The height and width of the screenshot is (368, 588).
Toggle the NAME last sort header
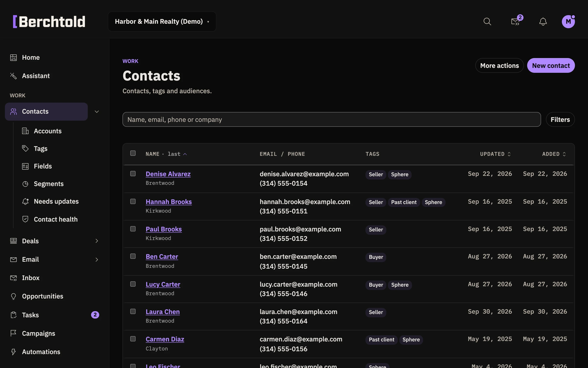pos(166,154)
